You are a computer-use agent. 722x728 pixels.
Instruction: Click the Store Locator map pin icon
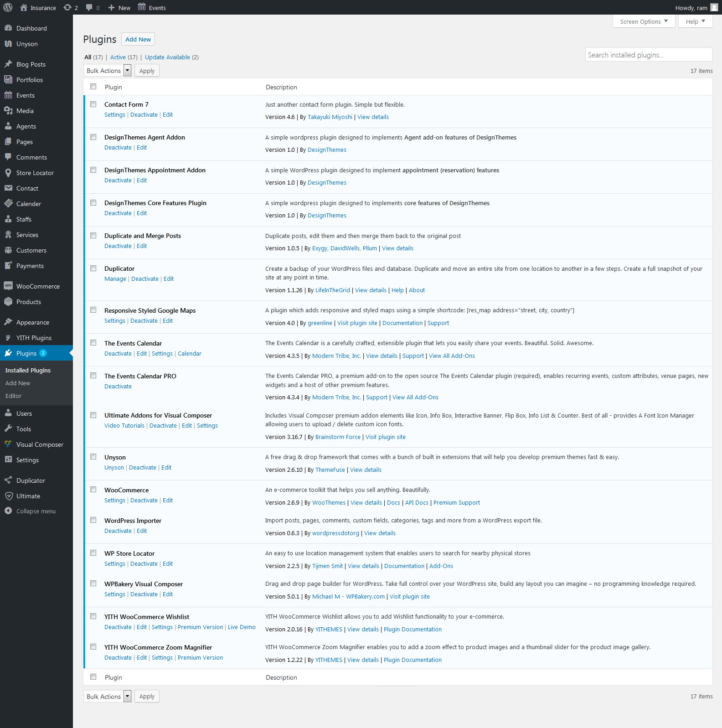8,172
